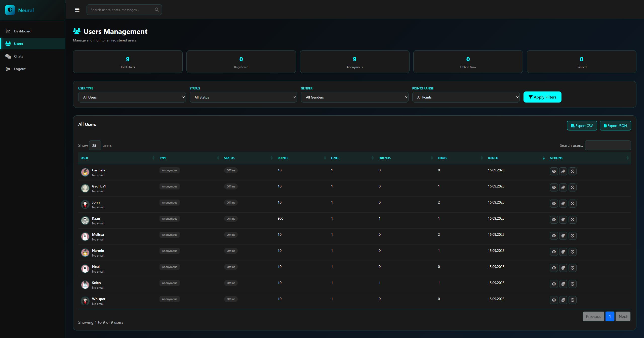Sort table by Points column header
Screen dimensions: 644x338
coord(283,158)
